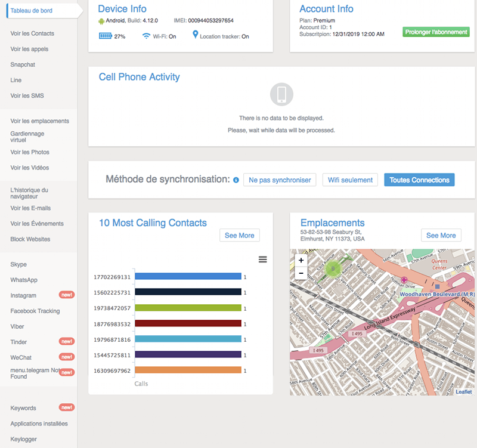The height and width of the screenshot is (448, 477).
Task: Click Prolonger l'abonnement button
Action: [x=436, y=32]
